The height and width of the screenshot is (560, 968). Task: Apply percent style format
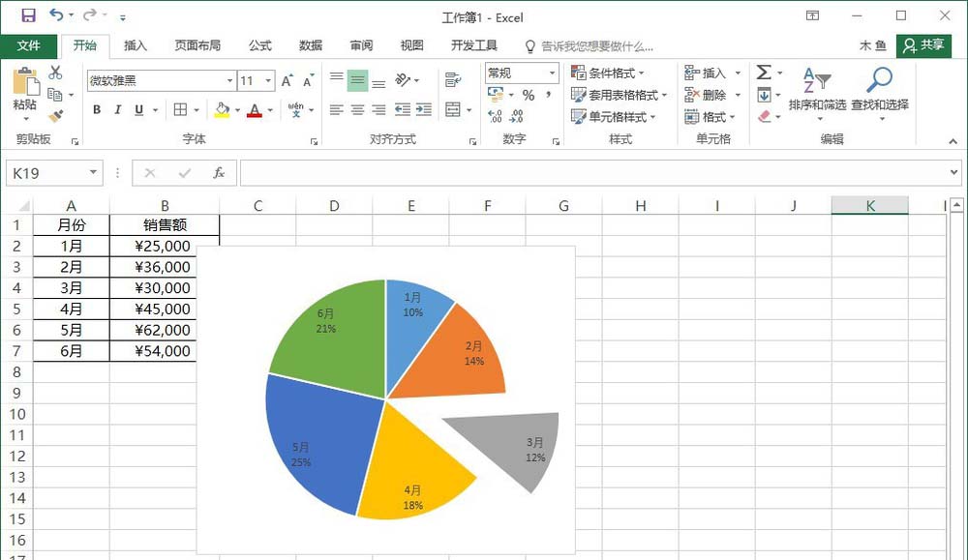click(x=529, y=95)
